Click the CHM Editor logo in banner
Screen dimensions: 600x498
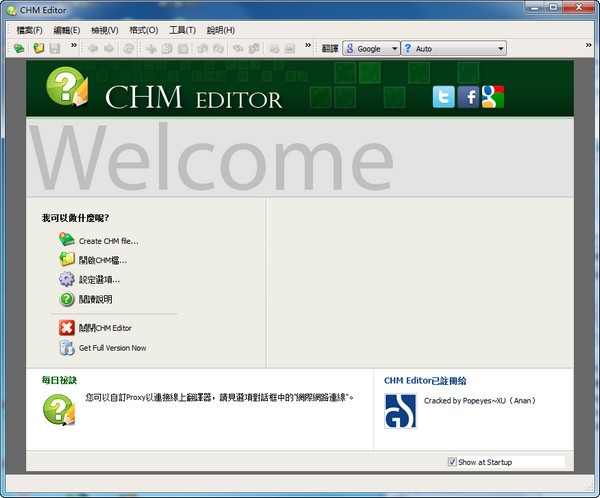click(x=67, y=87)
